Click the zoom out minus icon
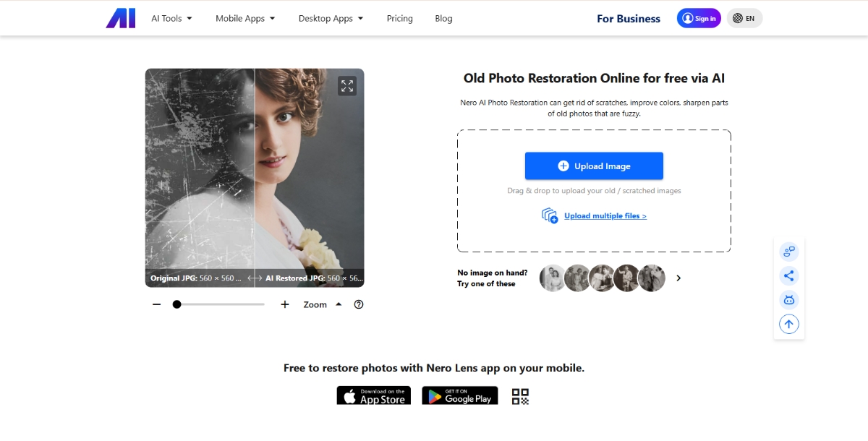The width and height of the screenshot is (868, 441). click(x=156, y=304)
